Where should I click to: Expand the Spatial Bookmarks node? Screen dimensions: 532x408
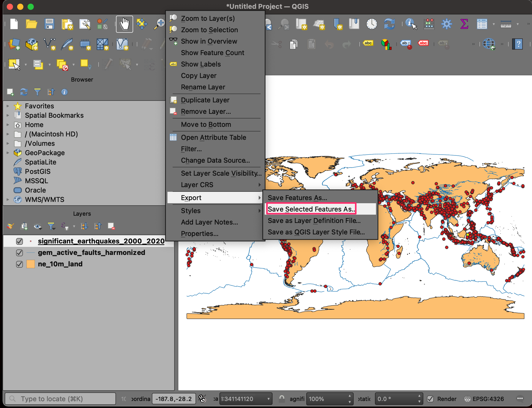pos(8,115)
